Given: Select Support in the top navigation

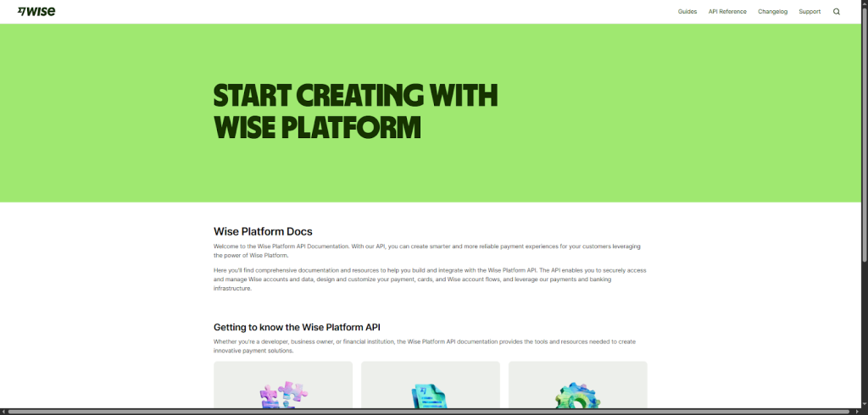Looking at the screenshot, I should (x=810, y=12).
